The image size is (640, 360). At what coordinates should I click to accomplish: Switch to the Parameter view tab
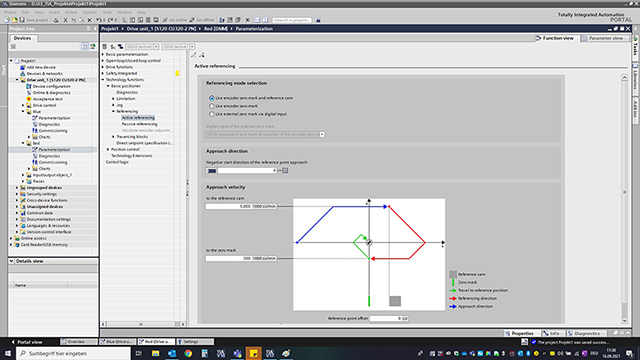point(603,38)
